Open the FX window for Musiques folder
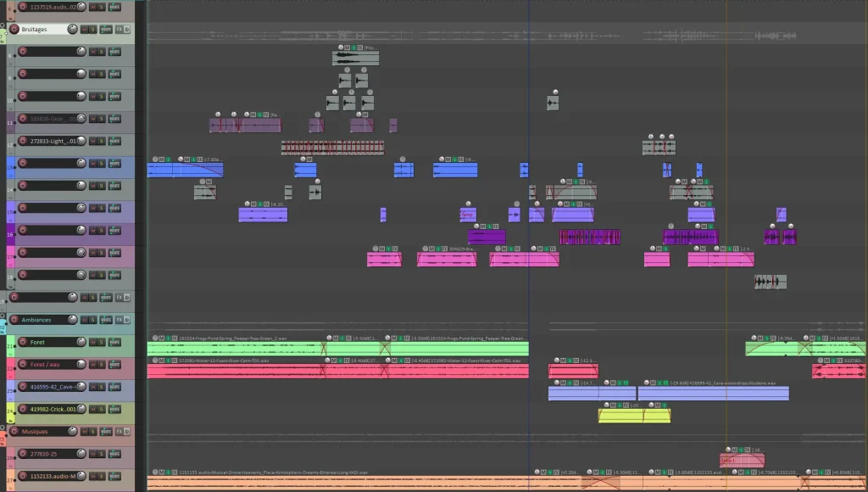 (119, 431)
